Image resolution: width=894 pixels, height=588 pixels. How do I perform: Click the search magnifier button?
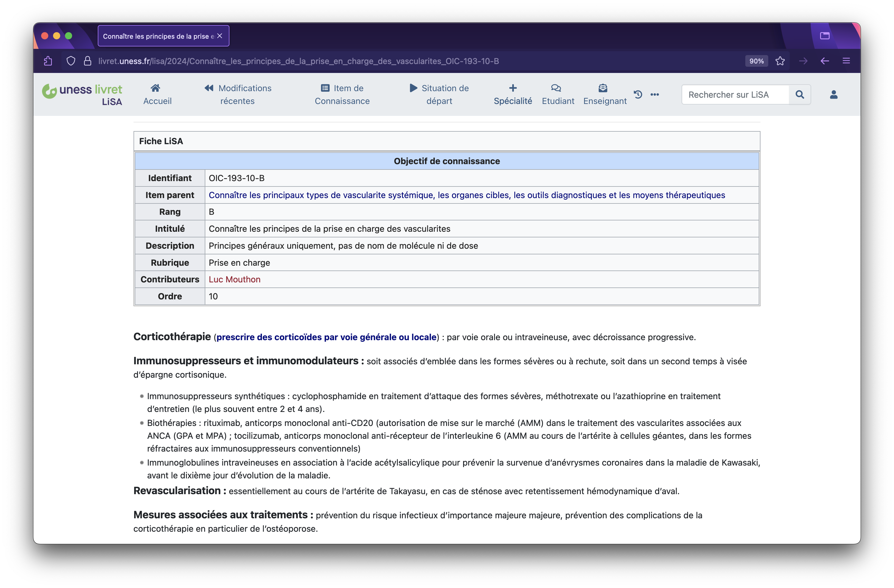tap(799, 95)
